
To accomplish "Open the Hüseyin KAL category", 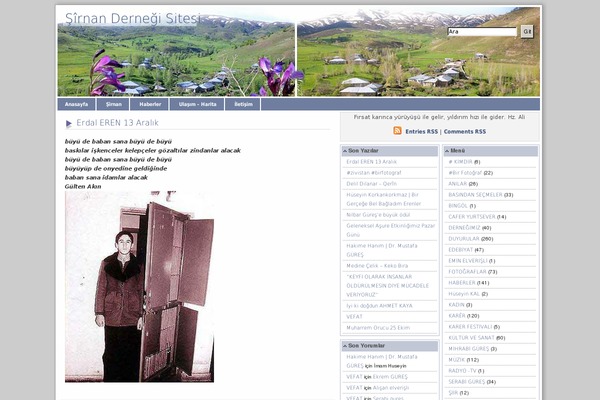I will pyautogui.click(x=464, y=294).
